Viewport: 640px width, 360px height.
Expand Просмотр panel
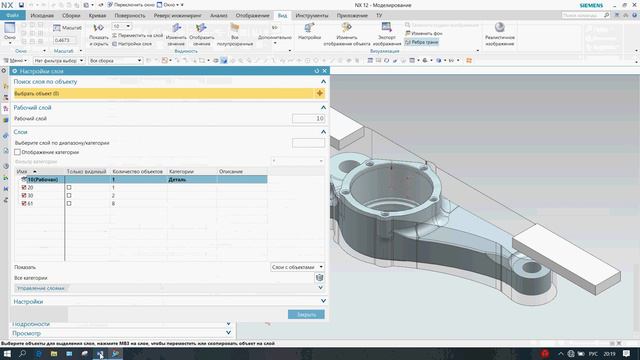click(x=228, y=333)
